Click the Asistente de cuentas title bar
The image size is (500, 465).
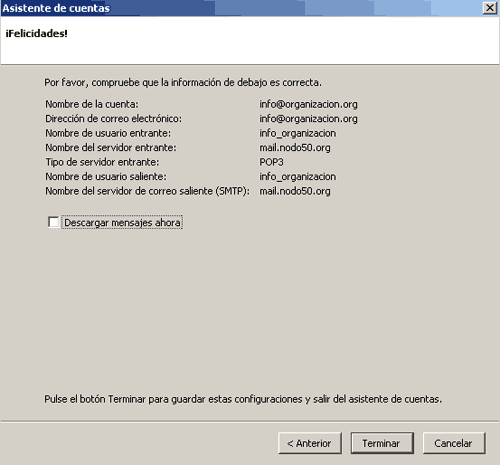click(233, 8)
